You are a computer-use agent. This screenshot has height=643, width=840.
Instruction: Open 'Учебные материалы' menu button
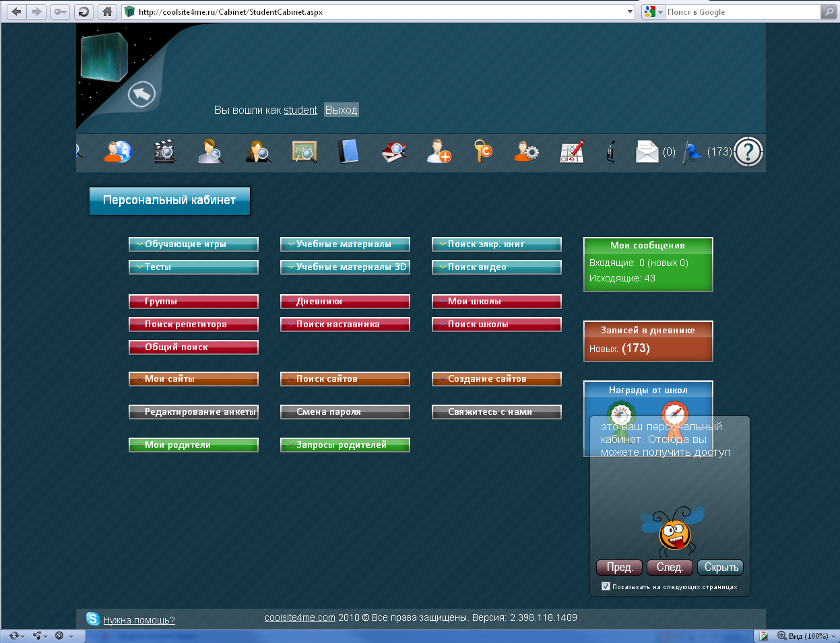(345, 244)
